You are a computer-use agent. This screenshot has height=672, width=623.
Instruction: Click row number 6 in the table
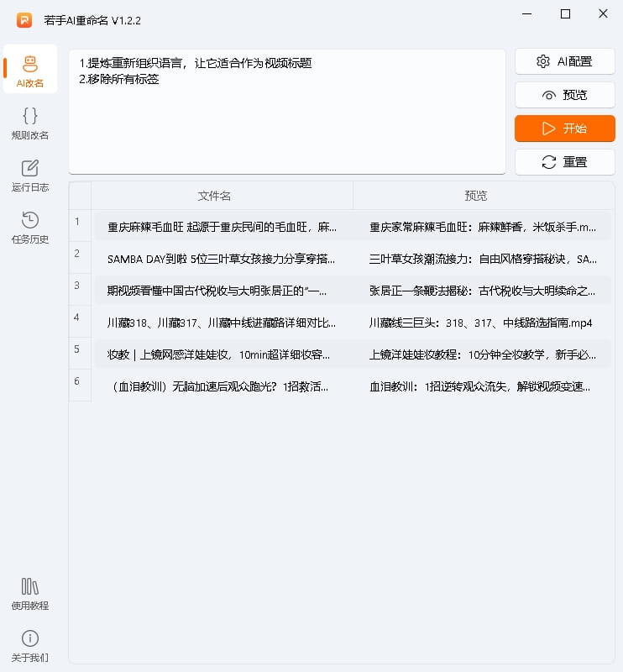coord(80,385)
